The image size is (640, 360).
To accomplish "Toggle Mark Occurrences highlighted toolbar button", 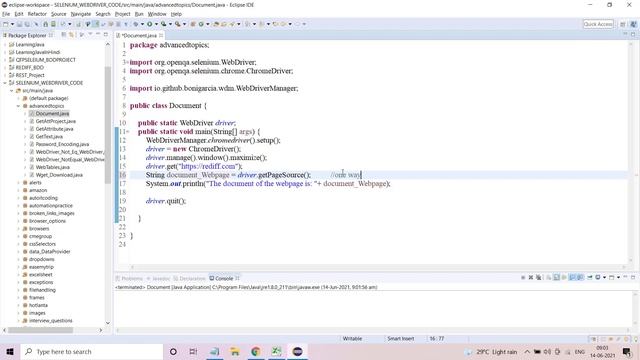I will 95,24.
